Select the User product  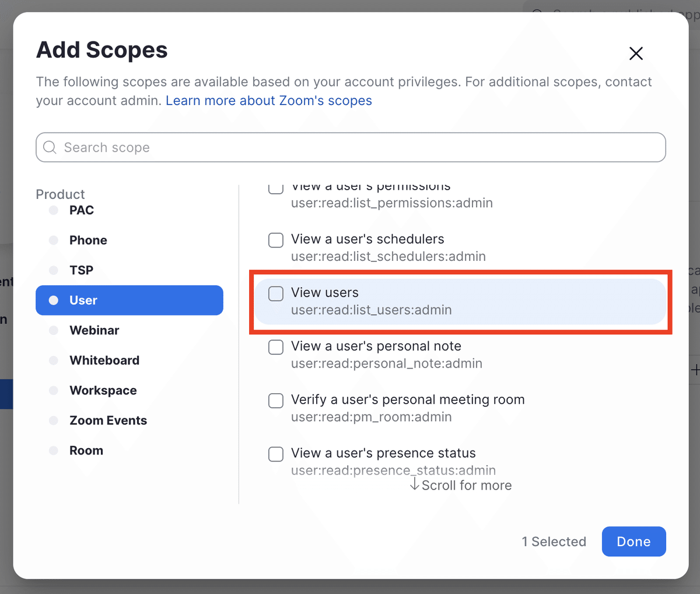click(x=129, y=300)
